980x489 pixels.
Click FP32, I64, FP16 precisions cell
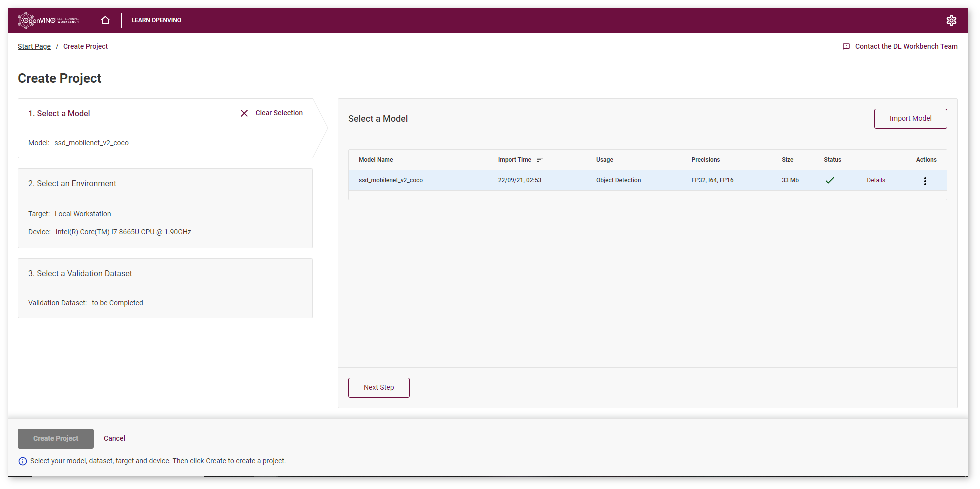(712, 180)
